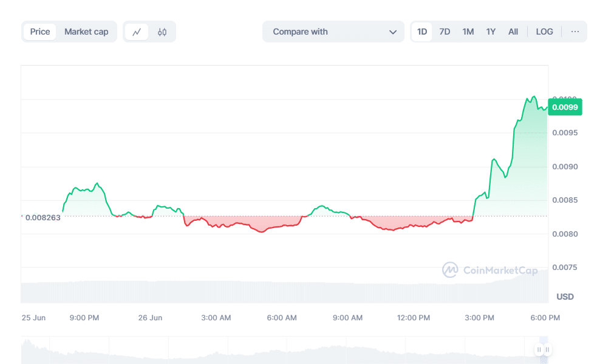597x364 pixels.
Task: Switch to candlestick chart icon
Action: pos(162,32)
